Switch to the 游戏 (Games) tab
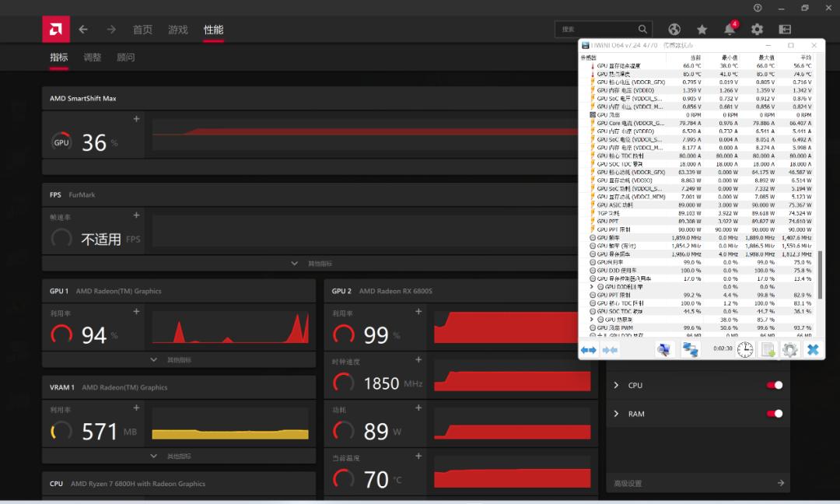Screen dimensions: 840x504 pos(177,29)
